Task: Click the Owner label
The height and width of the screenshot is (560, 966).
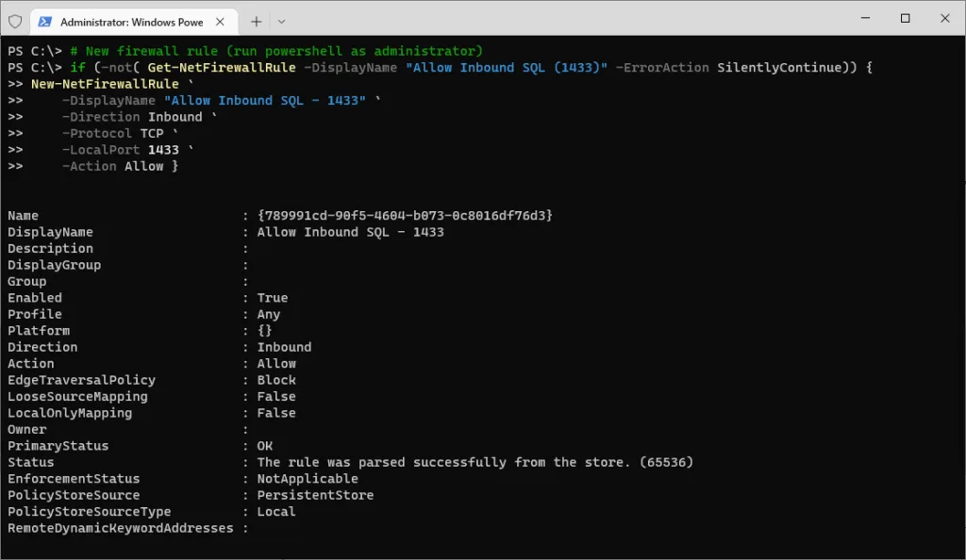Action: coord(27,430)
